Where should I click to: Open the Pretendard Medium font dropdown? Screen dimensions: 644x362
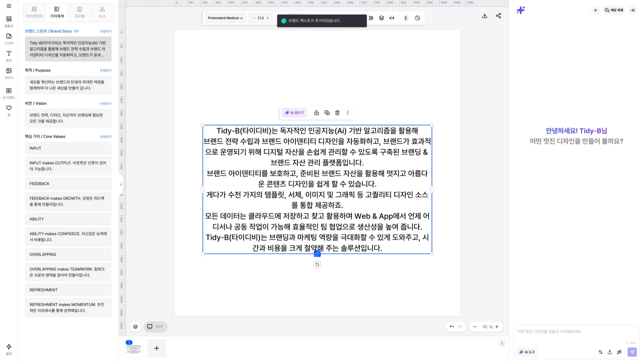225,18
